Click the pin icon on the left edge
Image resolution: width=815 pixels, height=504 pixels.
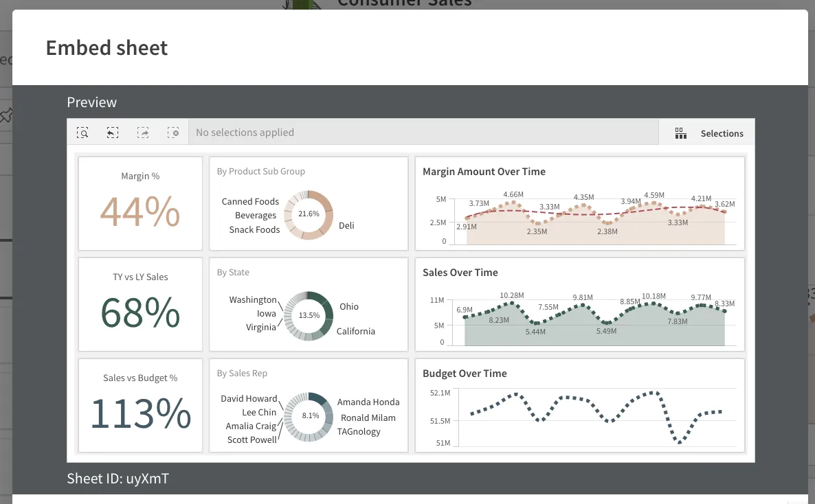[7, 115]
